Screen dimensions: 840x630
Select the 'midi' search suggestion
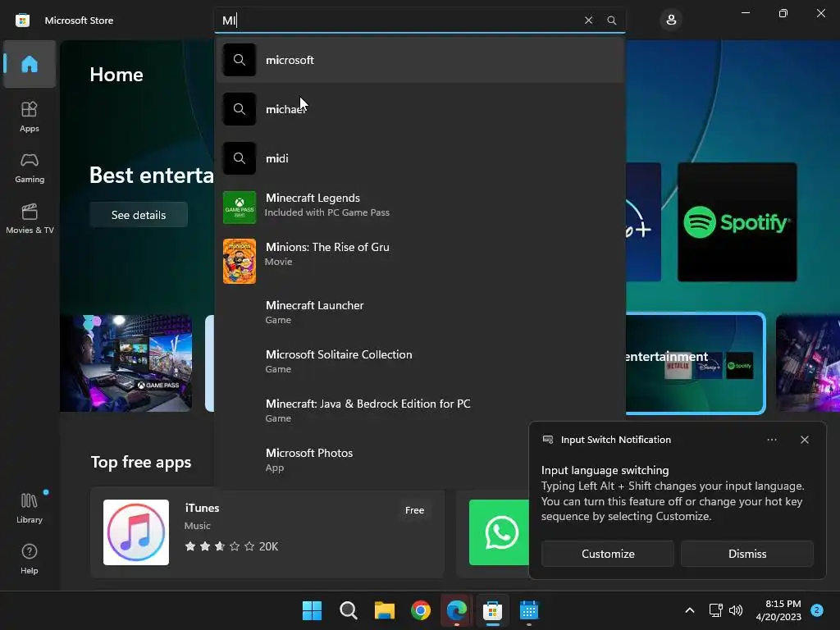pyautogui.click(x=419, y=158)
